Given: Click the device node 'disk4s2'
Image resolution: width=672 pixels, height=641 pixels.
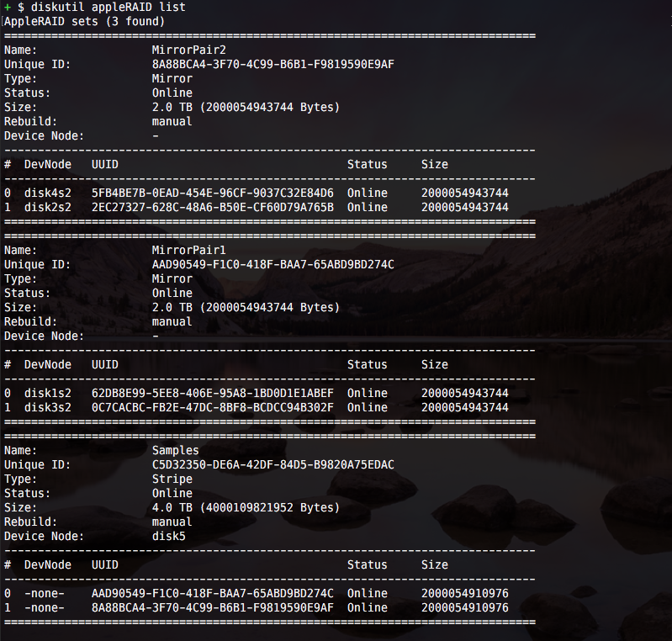Looking at the screenshot, I should [48, 193].
